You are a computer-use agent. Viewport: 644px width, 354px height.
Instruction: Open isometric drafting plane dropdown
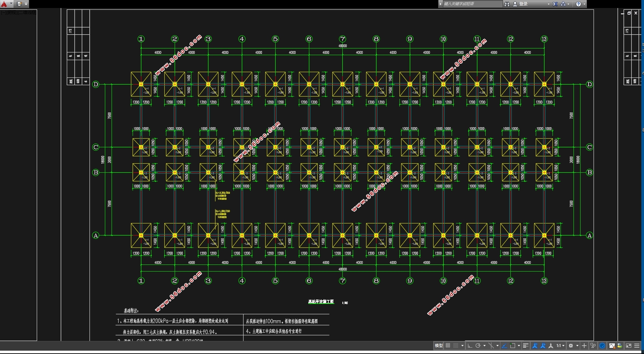(x=497, y=346)
